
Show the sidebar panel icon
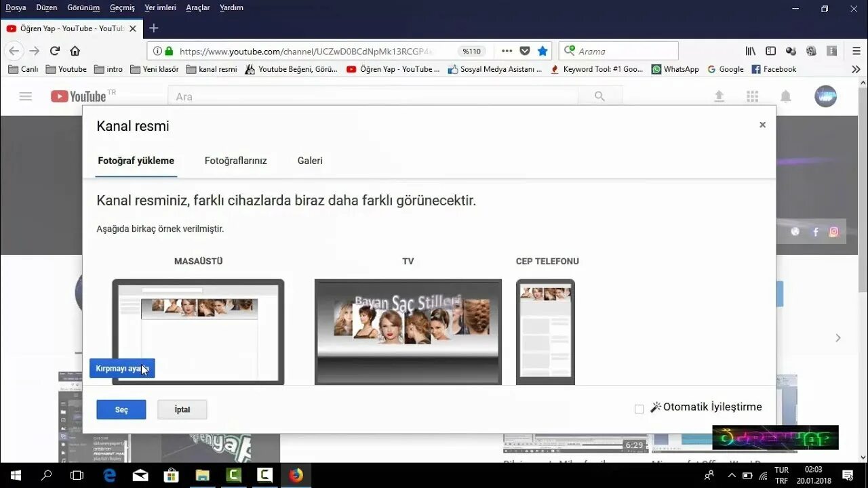771,51
